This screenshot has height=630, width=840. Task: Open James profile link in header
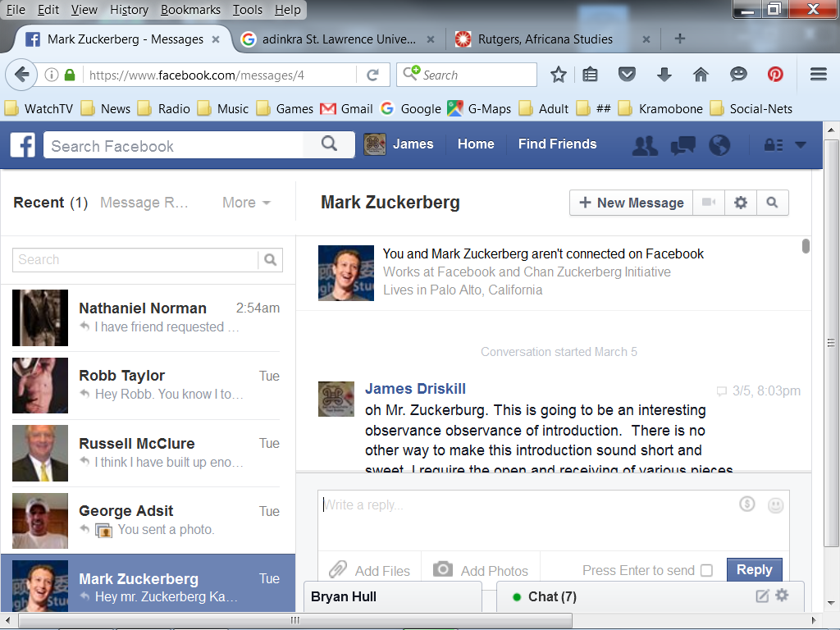(x=399, y=144)
